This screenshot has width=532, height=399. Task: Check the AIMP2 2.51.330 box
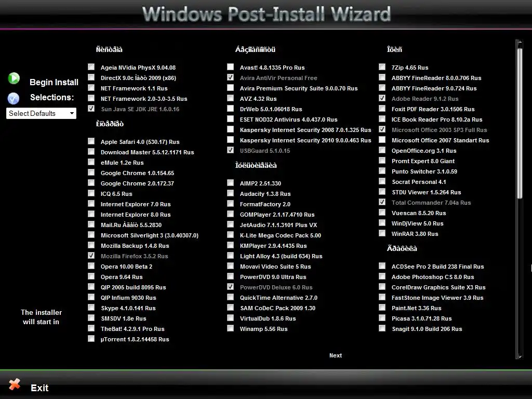tap(230, 183)
